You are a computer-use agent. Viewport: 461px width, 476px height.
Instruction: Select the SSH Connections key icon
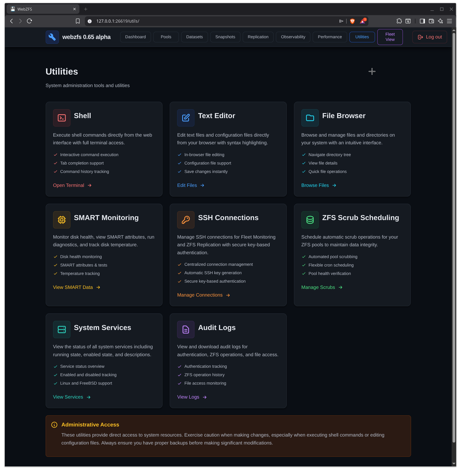coord(186,220)
